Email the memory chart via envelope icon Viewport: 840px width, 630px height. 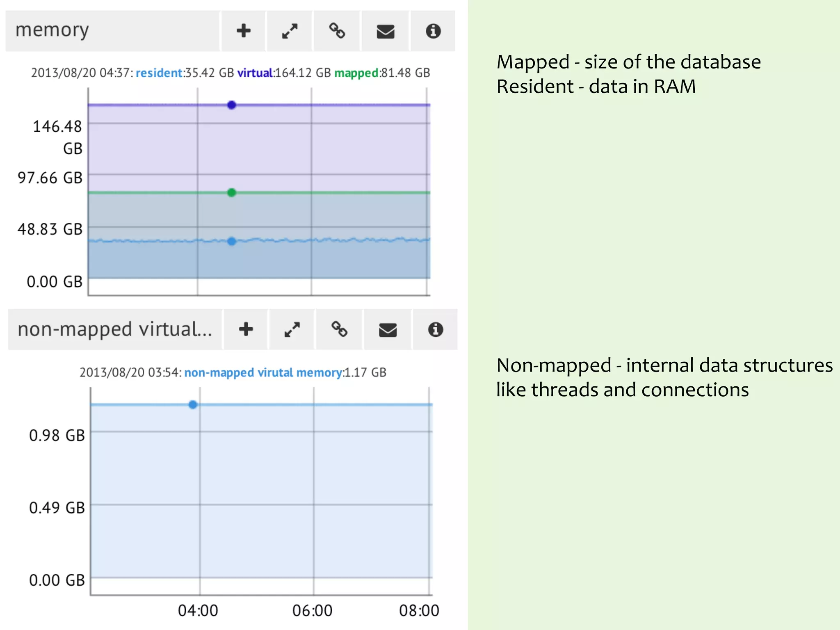pos(386,31)
